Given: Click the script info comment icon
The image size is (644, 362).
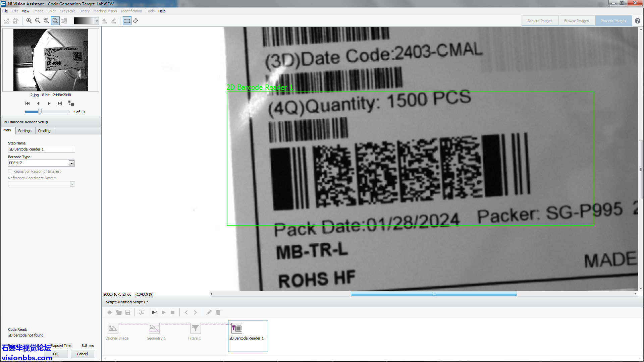Looking at the screenshot, I should (142, 312).
